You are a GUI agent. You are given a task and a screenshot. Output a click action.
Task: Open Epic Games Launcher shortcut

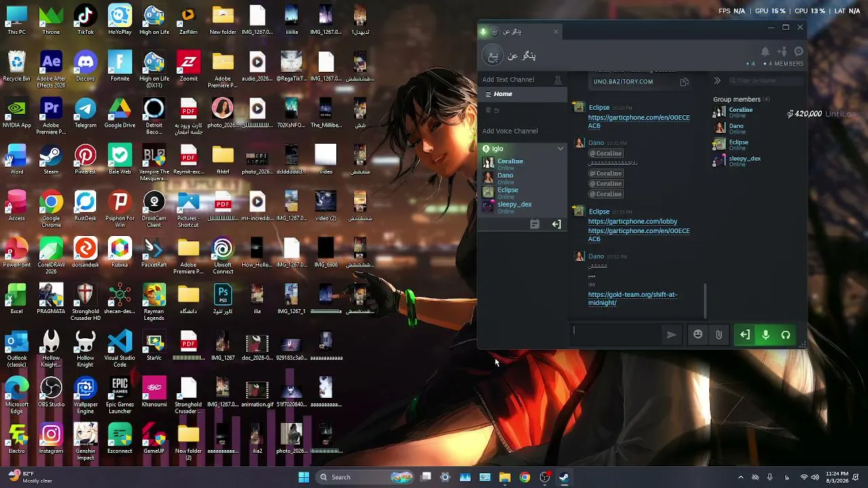click(x=120, y=396)
